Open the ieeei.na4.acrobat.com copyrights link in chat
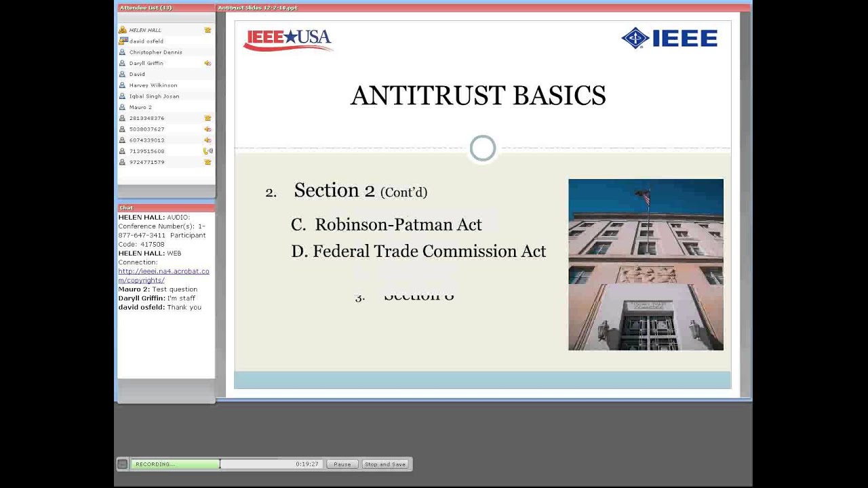The height and width of the screenshot is (488, 868). pos(163,276)
